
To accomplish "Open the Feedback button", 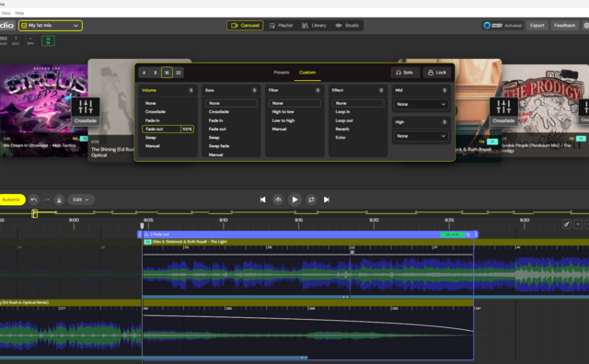I will (x=564, y=26).
